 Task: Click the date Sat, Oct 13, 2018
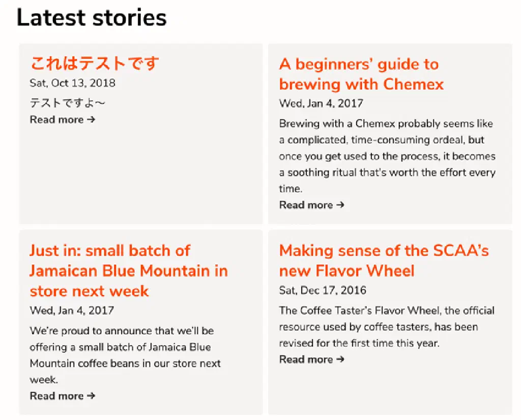click(x=73, y=83)
